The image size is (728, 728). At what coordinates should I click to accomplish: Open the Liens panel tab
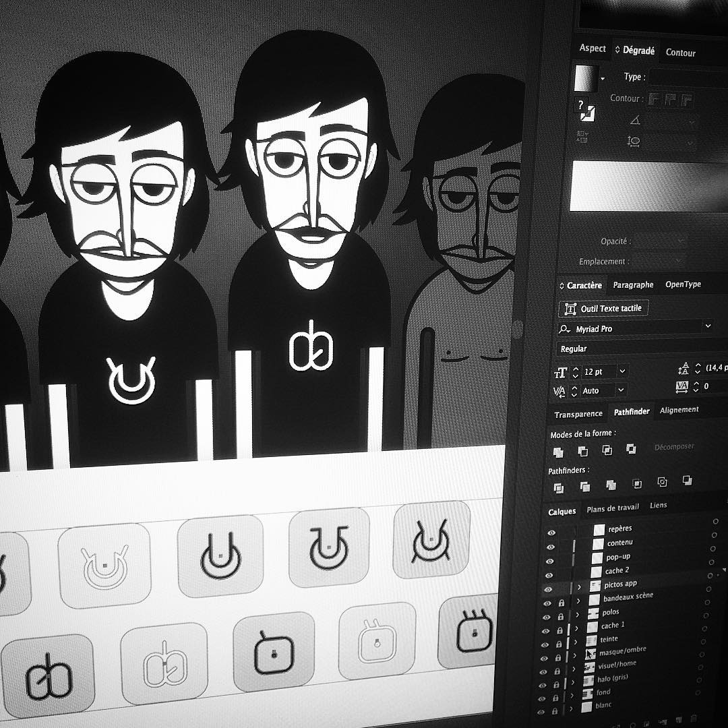(658, 505)
